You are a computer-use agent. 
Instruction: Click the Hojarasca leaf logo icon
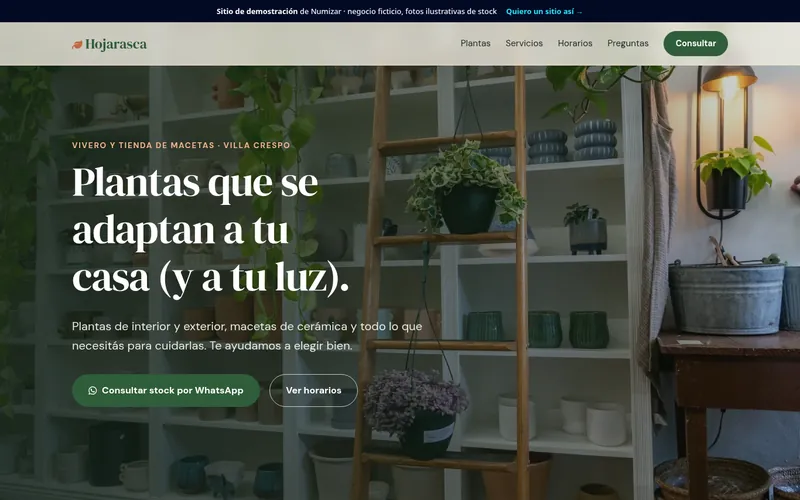[77, 45]
